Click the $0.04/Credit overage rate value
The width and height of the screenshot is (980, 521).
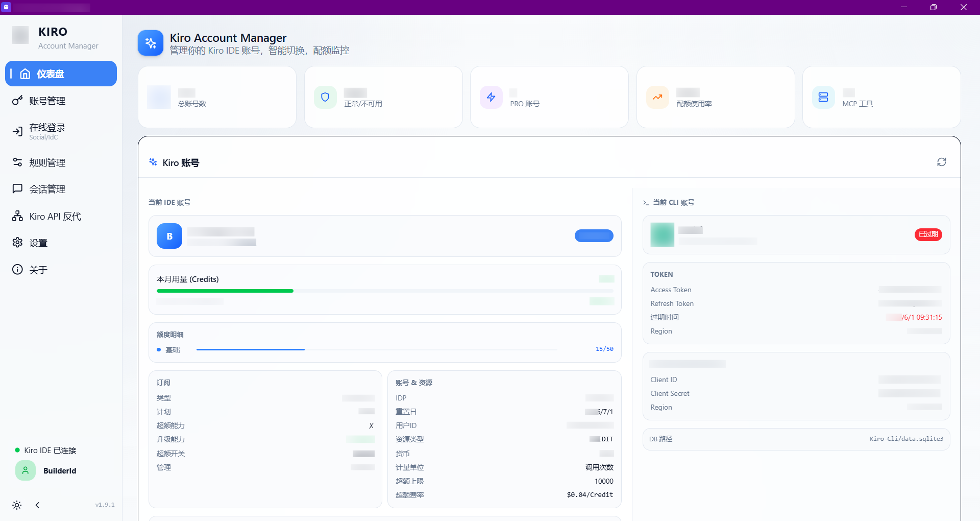[x=590, y=495]
